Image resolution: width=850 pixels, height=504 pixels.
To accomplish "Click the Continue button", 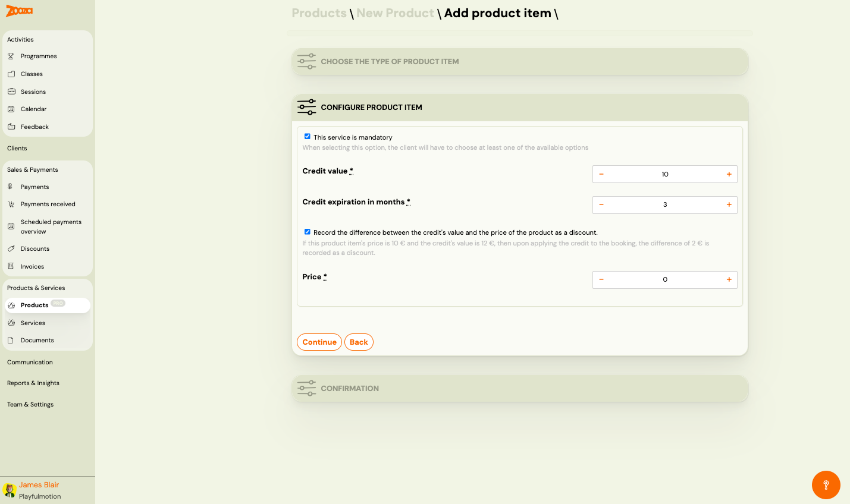I will (319, 342).
